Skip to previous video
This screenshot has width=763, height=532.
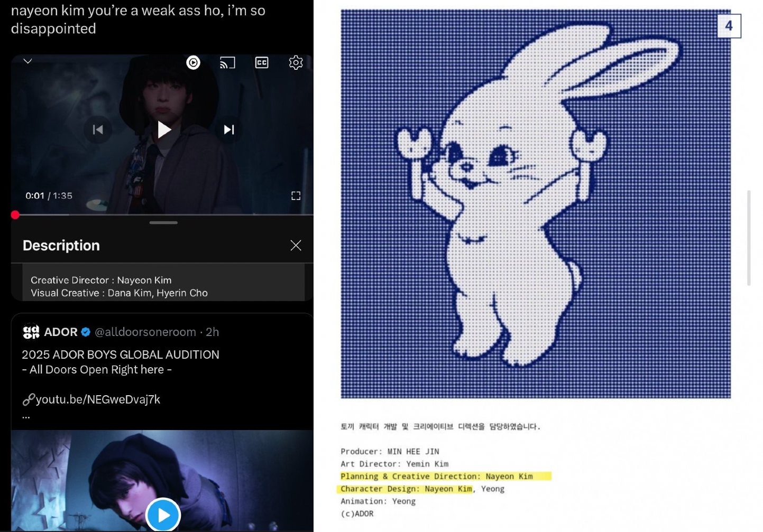coord(98,129)
